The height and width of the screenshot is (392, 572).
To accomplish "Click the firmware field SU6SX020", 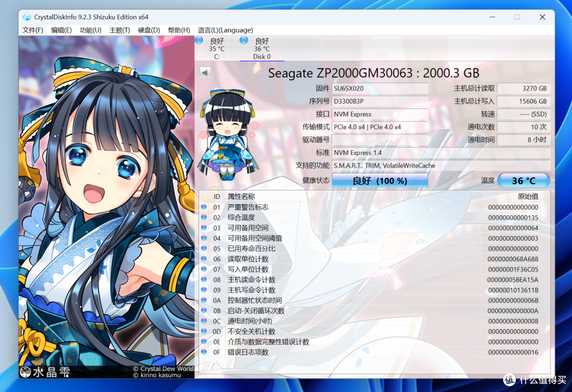I will click(x=380, y=88).
